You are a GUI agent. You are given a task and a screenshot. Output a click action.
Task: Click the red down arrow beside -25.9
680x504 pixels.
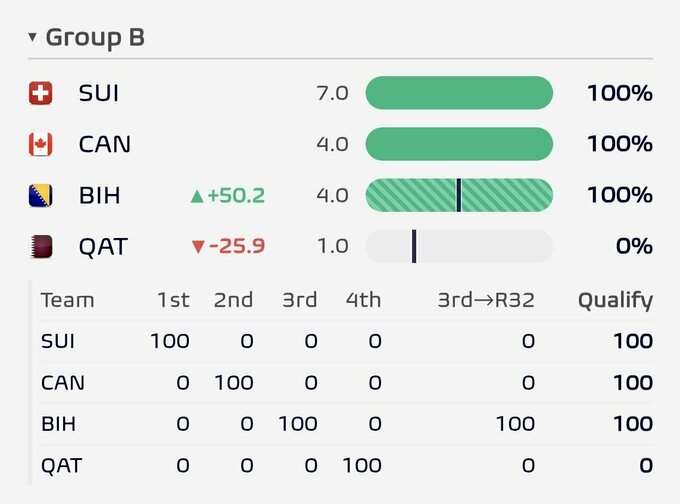tap(198, 247)
